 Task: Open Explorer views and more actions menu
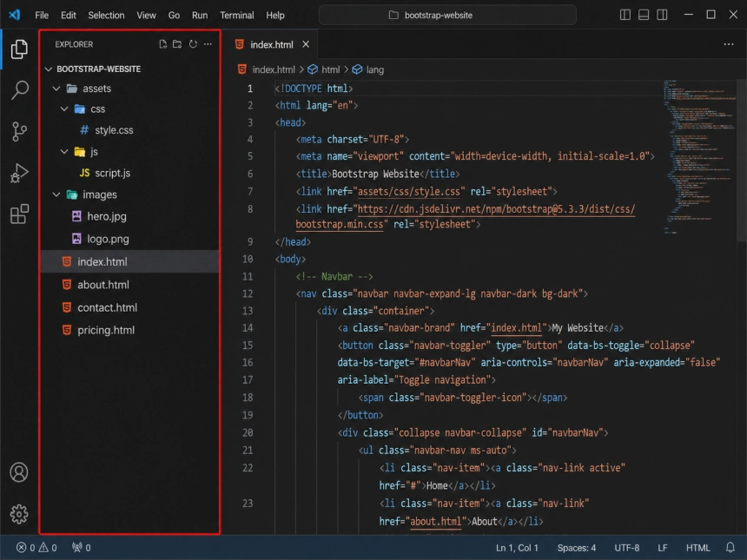pyautogui.click(x=208, y=44)
